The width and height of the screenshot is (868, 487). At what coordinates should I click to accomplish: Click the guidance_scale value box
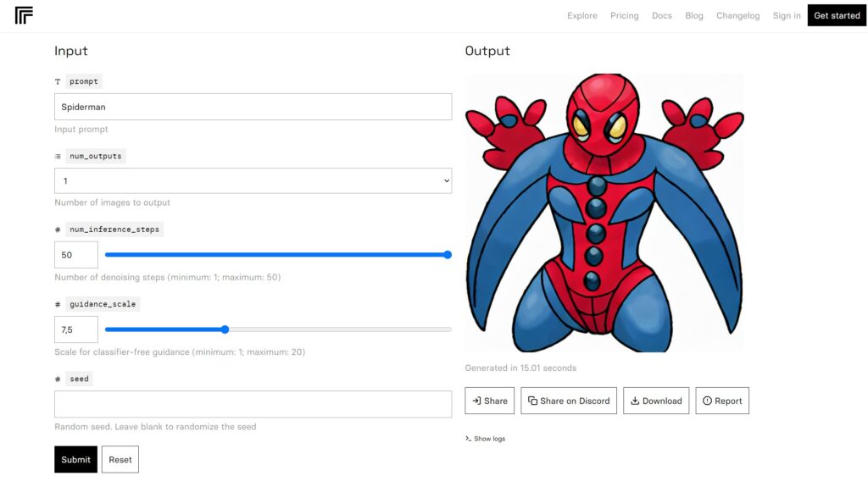tap(75, 329)
